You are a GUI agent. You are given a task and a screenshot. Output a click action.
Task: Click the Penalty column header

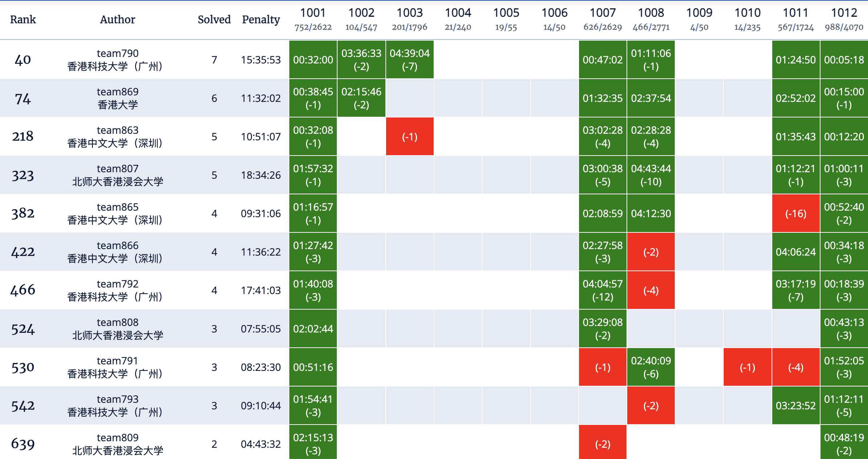tap(261, 20)
